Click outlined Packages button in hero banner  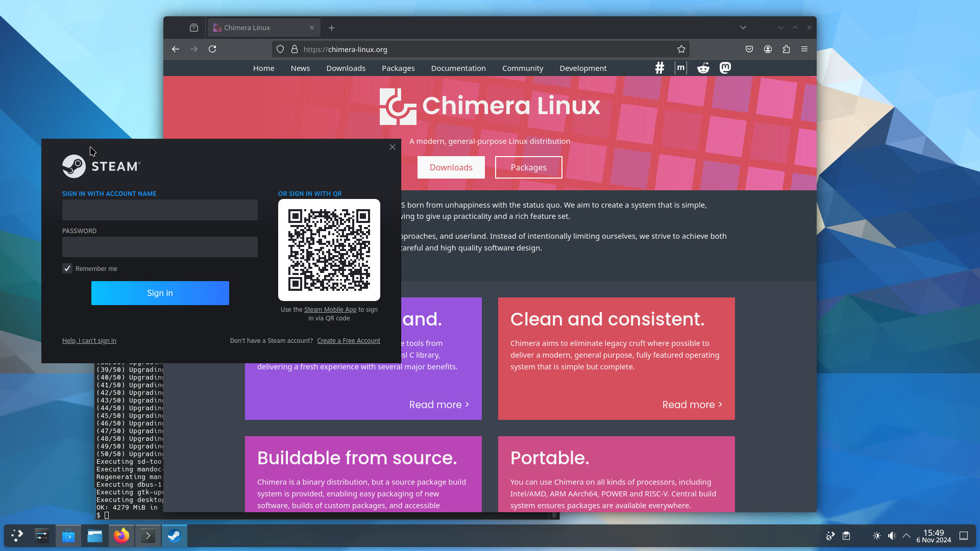(529, 167)
